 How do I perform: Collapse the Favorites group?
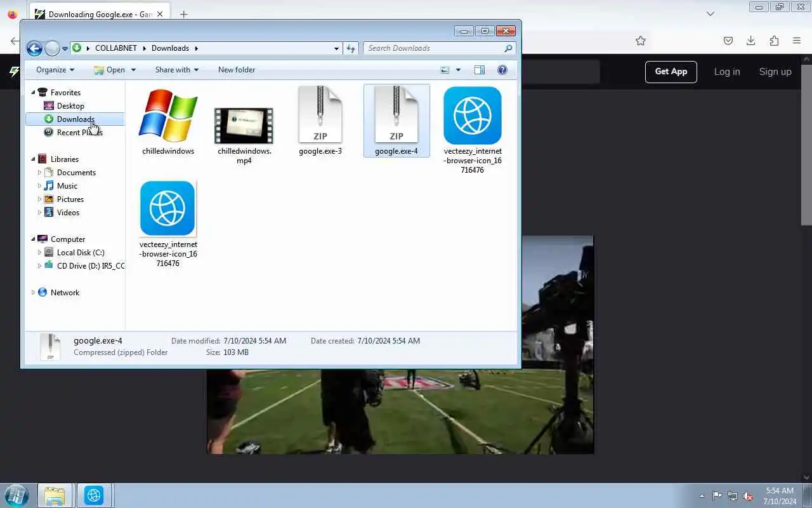pos(34,93)
